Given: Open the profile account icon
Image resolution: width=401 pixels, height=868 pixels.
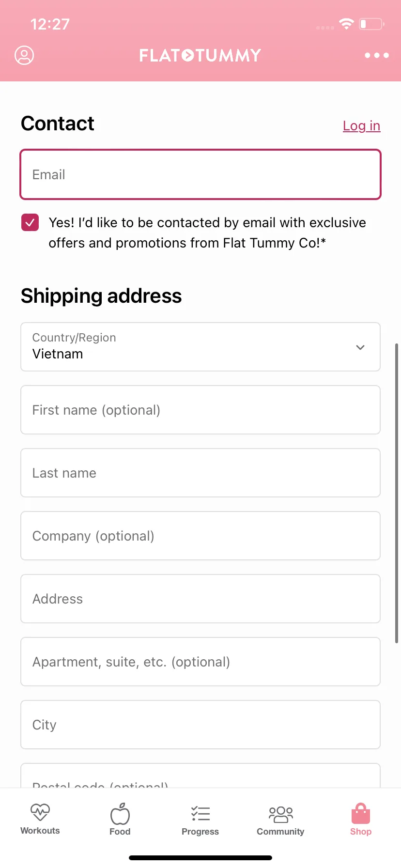Looking at the screenshot, I should coord(24,55).
